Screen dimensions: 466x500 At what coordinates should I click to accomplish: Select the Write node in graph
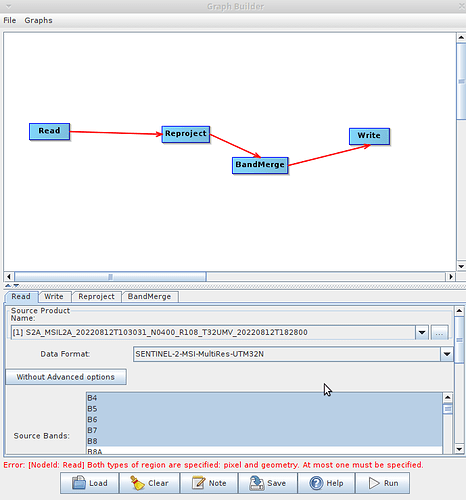(369, 136)
